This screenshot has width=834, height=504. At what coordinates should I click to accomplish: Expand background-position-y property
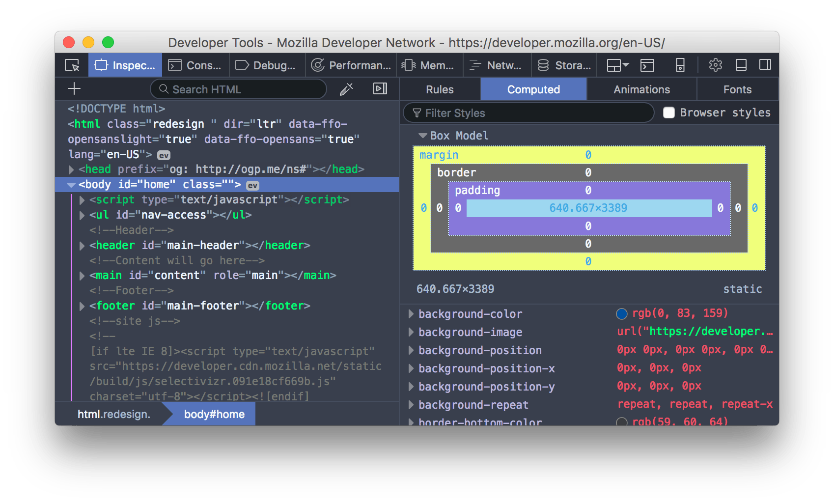(x=411, y=387)
